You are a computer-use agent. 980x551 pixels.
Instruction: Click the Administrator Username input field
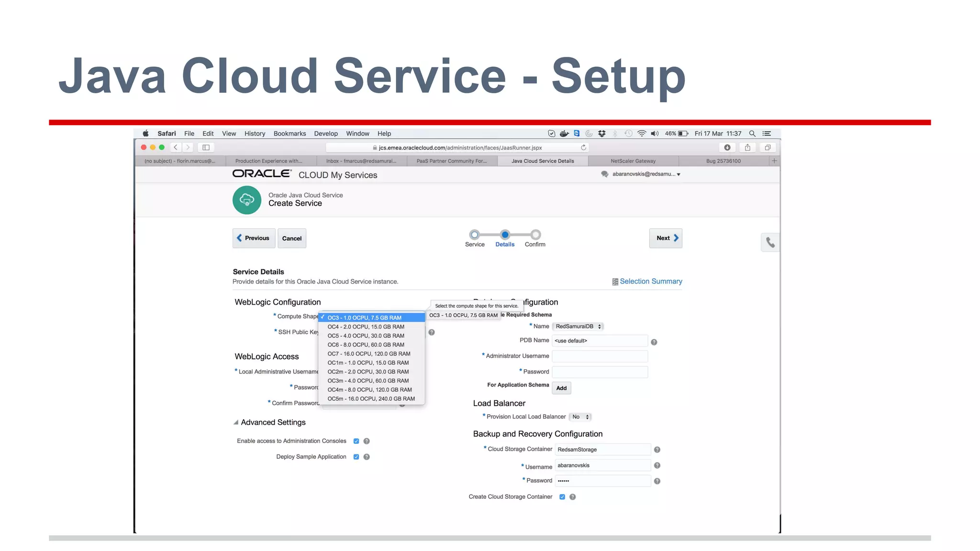coord(600,356)
